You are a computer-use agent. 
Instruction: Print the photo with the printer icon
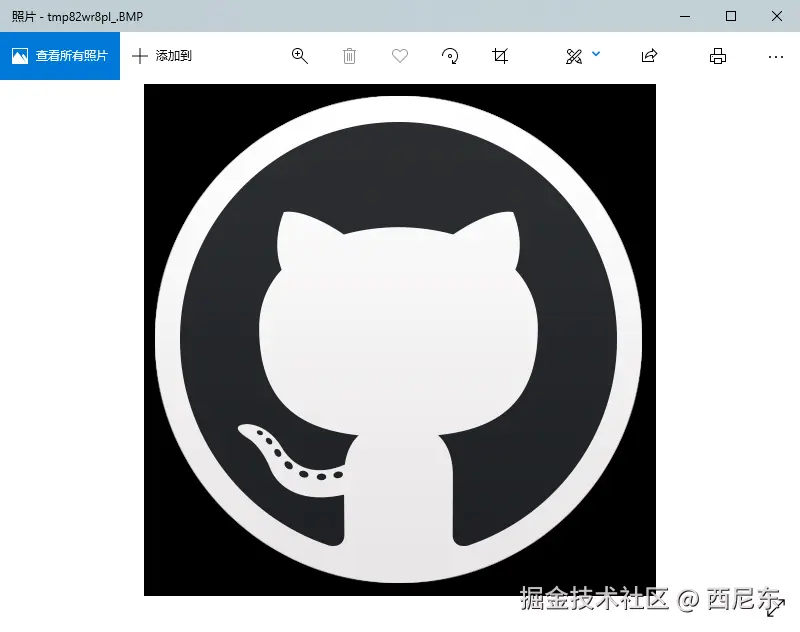click(x=718, y=56)
